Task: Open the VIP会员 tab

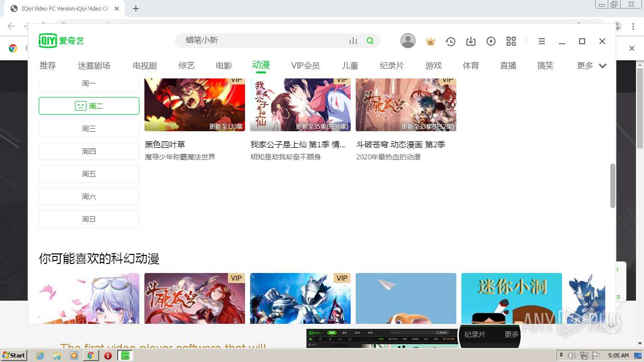Action: [x=305, y=66]
